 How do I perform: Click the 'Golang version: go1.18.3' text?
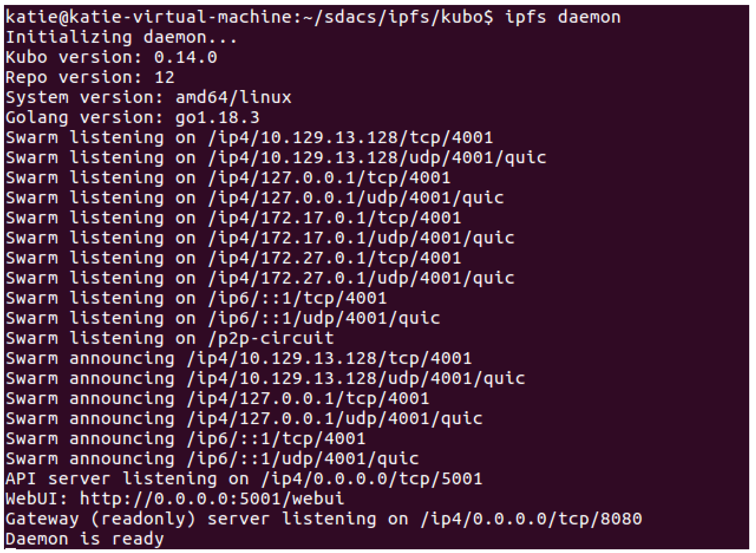[132, 117]
